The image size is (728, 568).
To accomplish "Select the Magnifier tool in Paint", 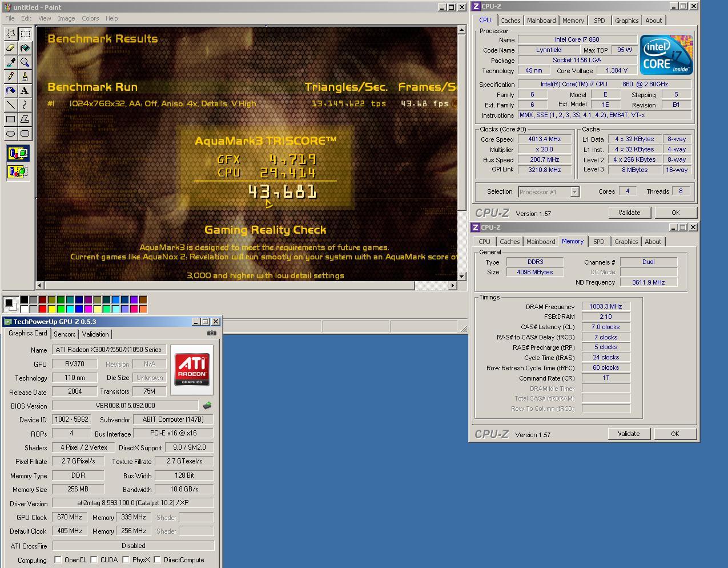I will 25,62.
